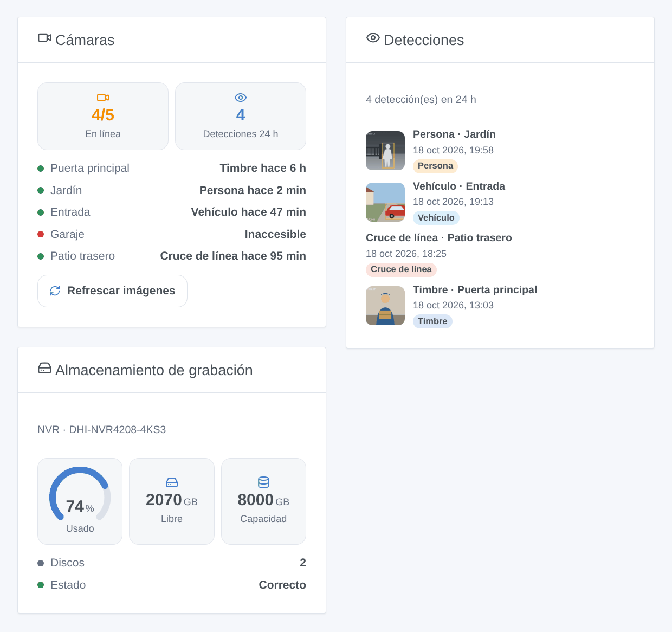Viewport: 672px width, 632px height.
Task: Click the orange camera icon above 4/5
Action: [x=103, y=98]
